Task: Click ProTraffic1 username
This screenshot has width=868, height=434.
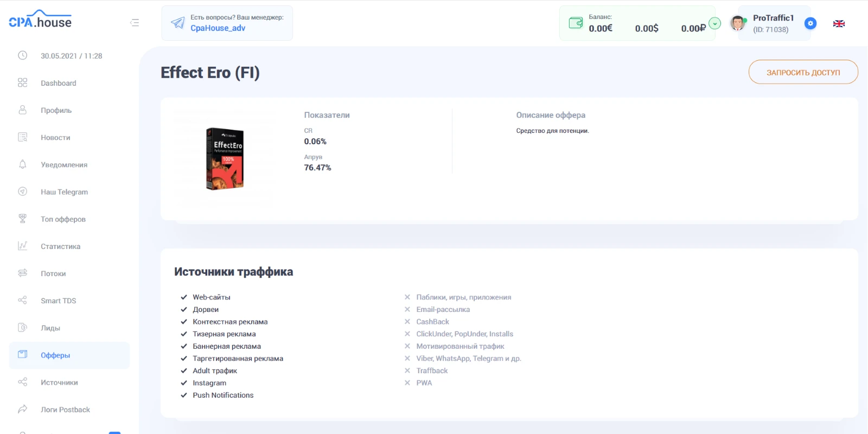Action: pyautogui.click(x=773, y=18)
